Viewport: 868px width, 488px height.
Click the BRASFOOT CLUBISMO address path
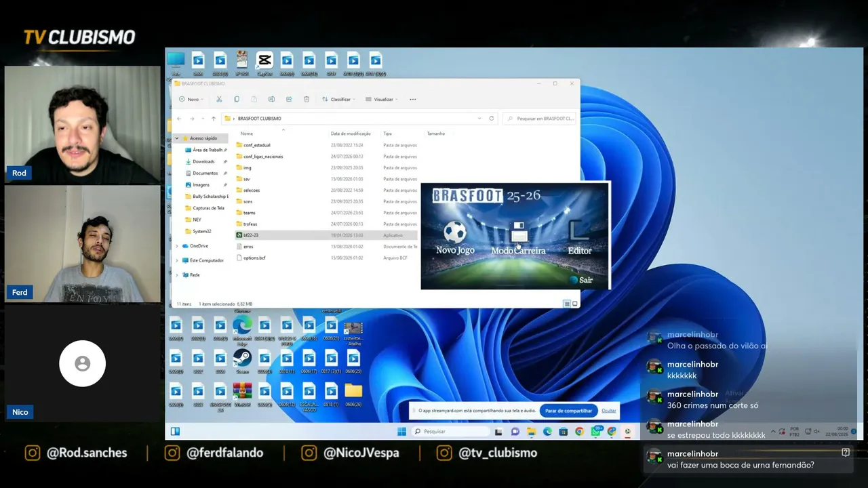pos(259,119)
